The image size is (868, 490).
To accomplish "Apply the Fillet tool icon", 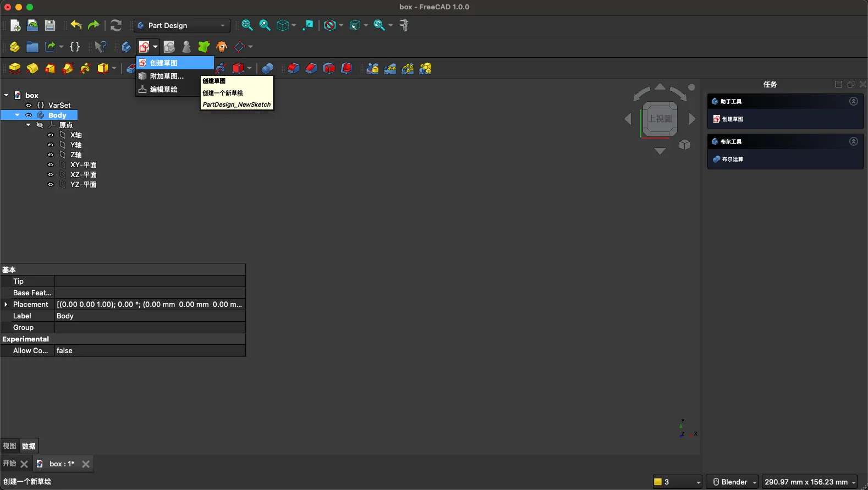I will click(x=294, y=68).
